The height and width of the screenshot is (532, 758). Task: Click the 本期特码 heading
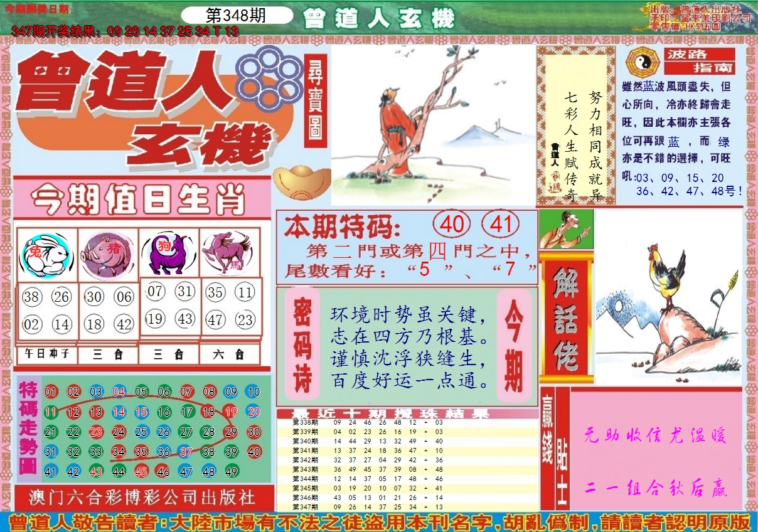(341, 226)
